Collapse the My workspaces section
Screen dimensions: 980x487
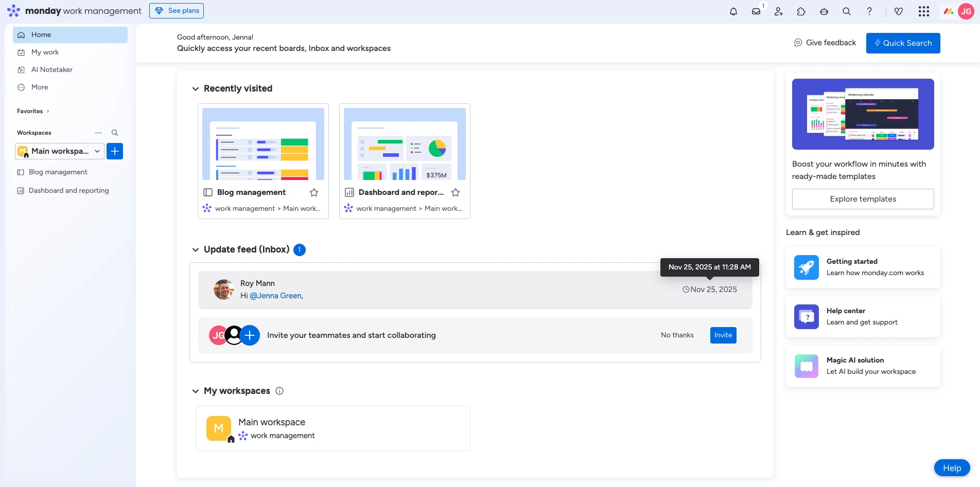click(x=196, y=391)
